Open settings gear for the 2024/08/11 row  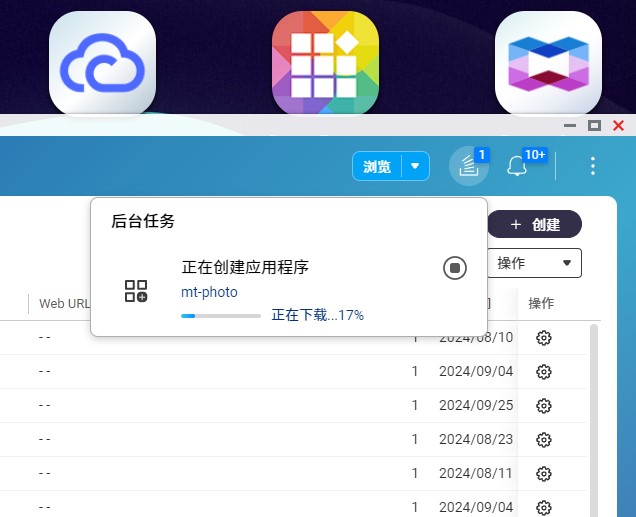pyautogui.click(x=544, y=473)
